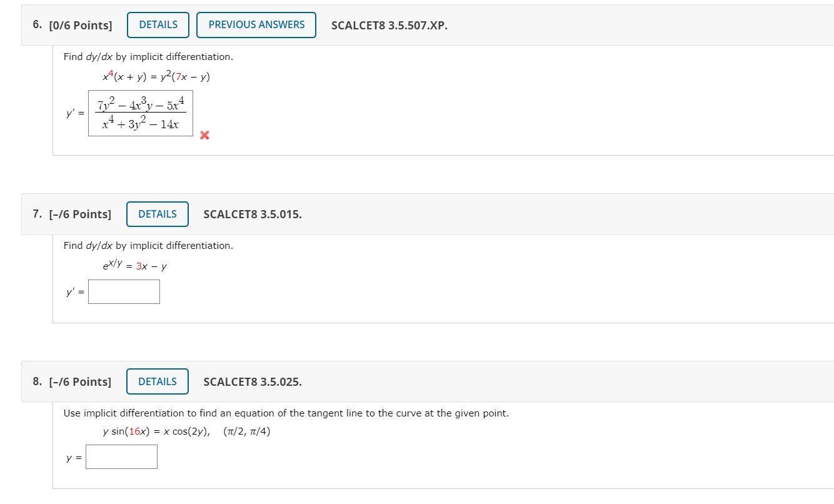
Task: Click the equation y sin(16x) = x cos(2y)
Action: pos(156,432)
